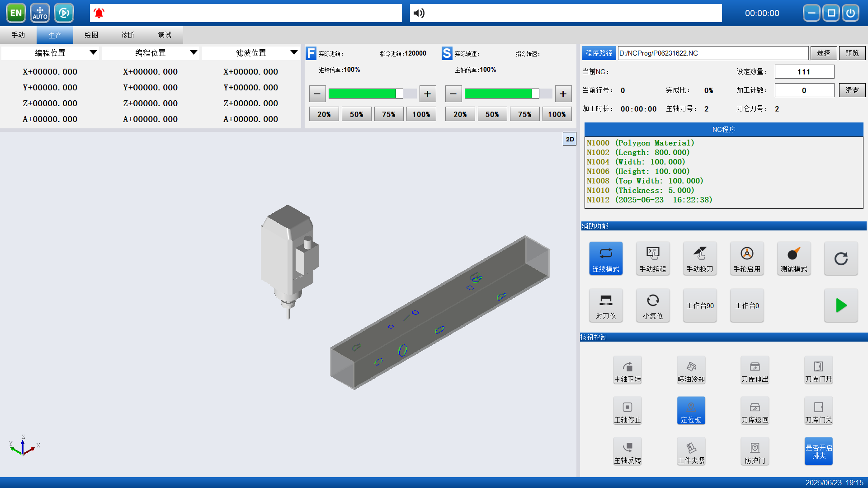
Task: Switch to the 诊断 tab
Action: (127, 35)
